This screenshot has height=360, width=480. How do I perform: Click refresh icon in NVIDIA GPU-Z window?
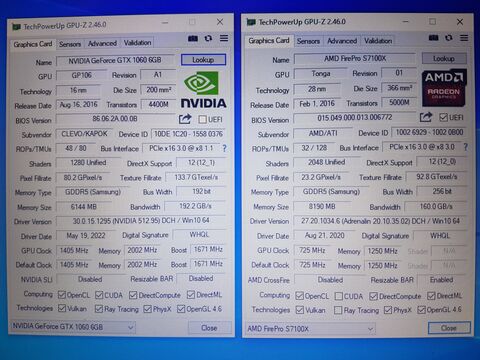point(208,38)
